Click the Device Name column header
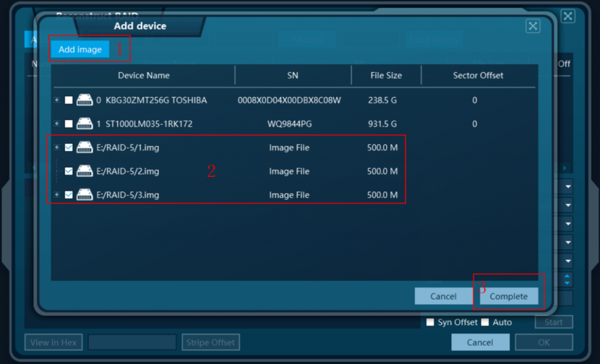The height and width of the screenshot is (364, 600). [144, 75]
